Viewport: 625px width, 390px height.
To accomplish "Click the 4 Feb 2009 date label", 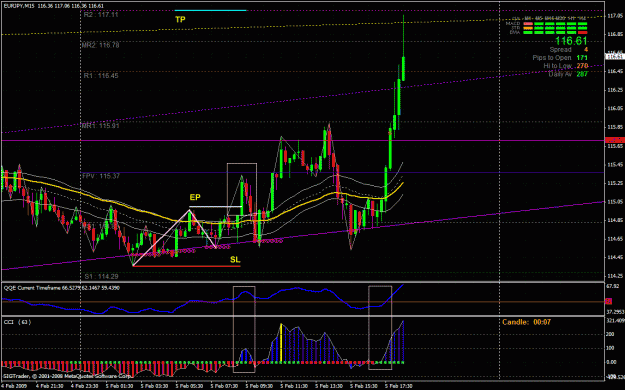I will (x=13, y=386).
